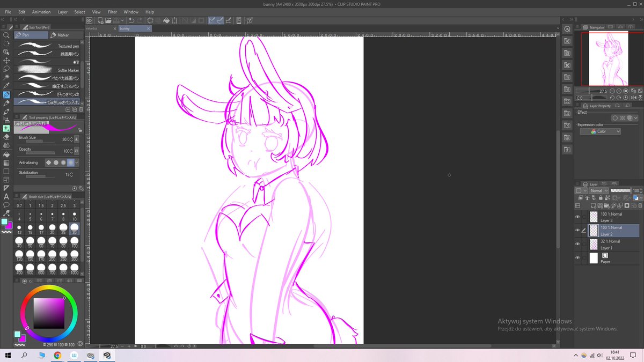The image size is (644, 362).
Task: Select strongest anti-aliasing option
Action: click(71, 162)
